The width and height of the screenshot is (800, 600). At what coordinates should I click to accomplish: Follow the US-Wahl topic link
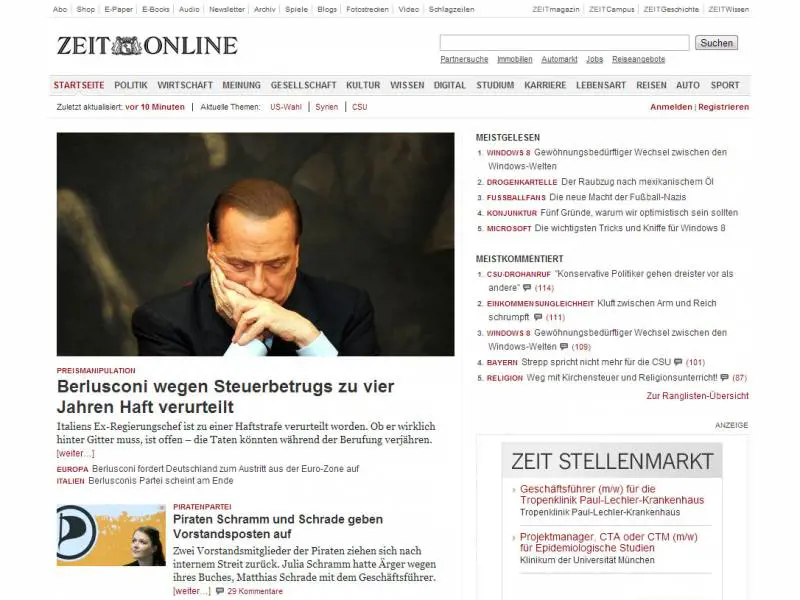tap(286, 107)
